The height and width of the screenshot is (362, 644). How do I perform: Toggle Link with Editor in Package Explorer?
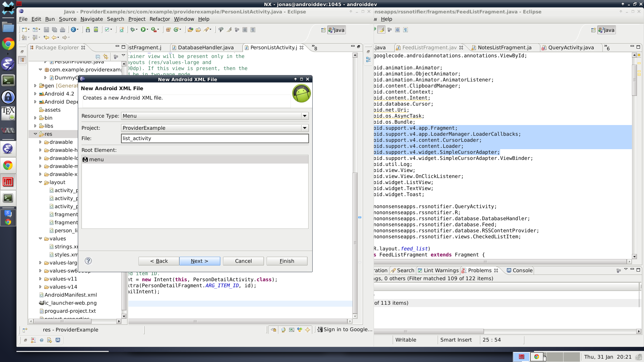pos(106,57)
